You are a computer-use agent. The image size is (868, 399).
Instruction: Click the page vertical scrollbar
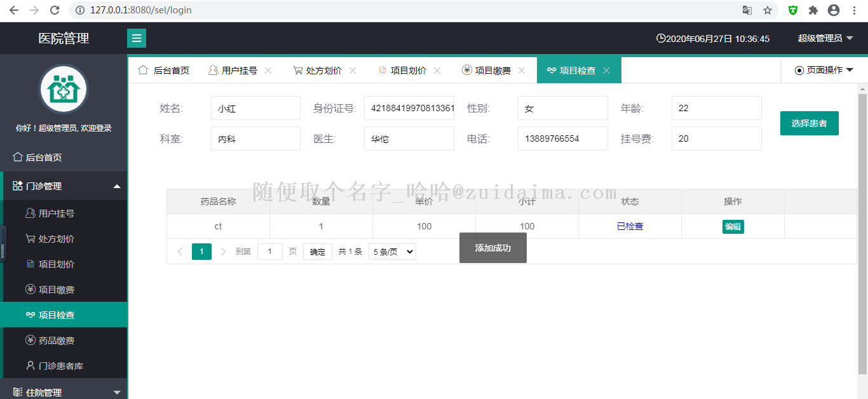[x=862, y=234]
